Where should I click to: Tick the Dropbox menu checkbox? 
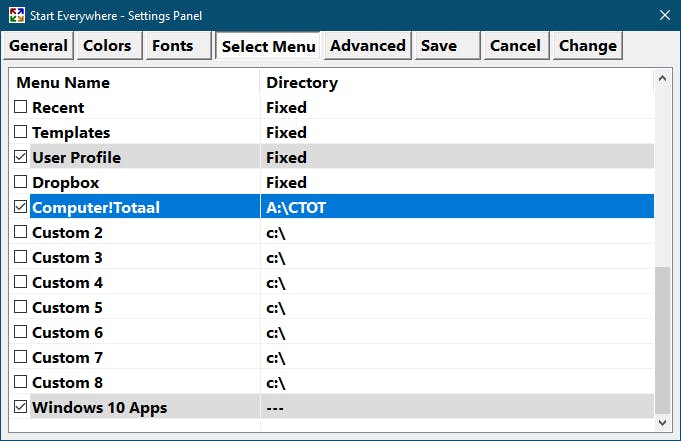coord(21,182)
